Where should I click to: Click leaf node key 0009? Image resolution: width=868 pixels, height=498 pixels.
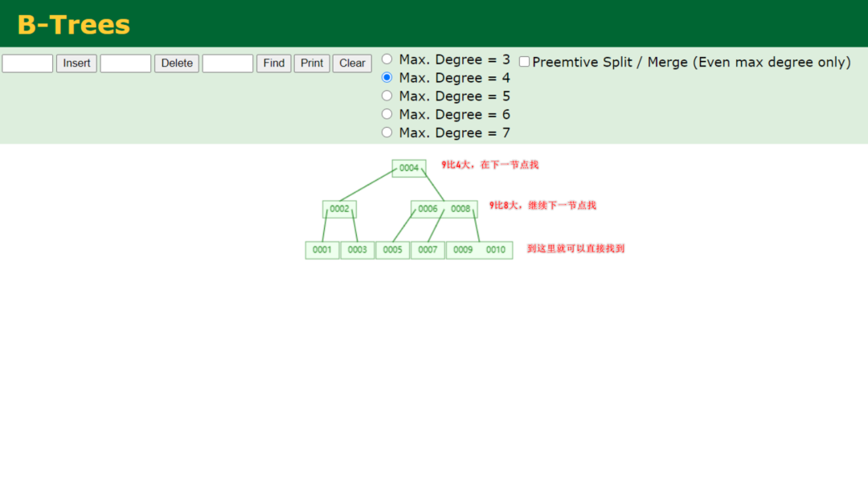pyautogui.click(x=463, y=250)
